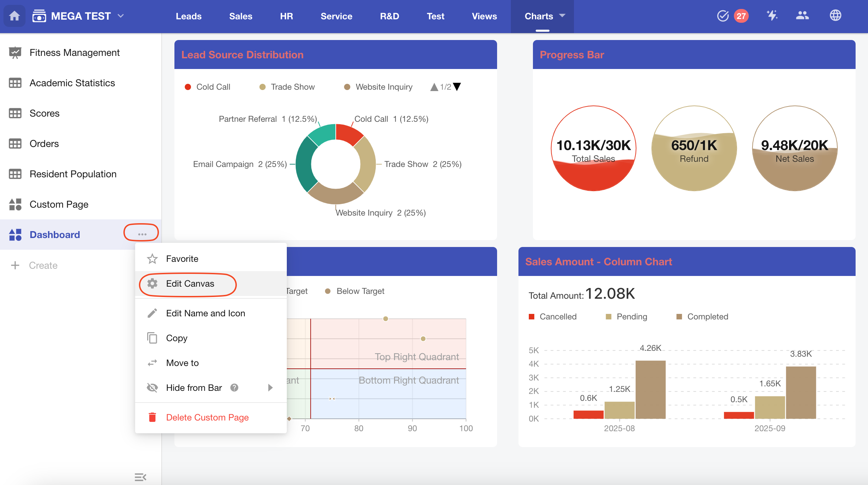868x485 pixels.
Task: Toggle the Pending legend item
Action: pos(626,317)
